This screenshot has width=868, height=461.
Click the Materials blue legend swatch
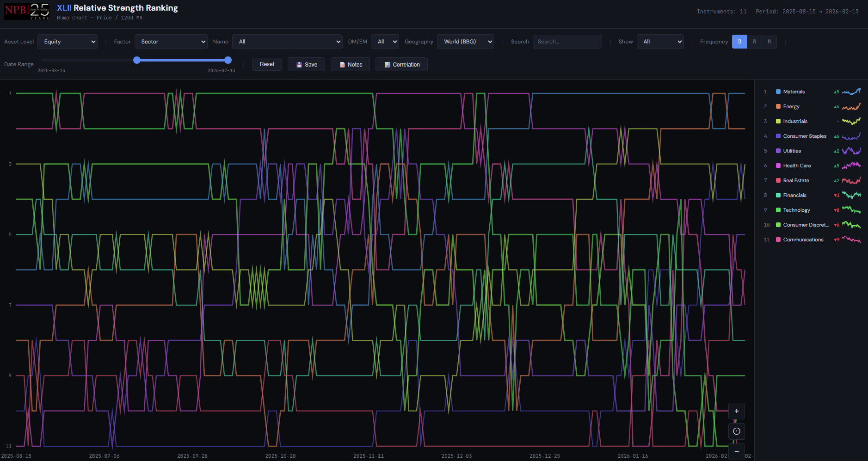pos(778,92)
